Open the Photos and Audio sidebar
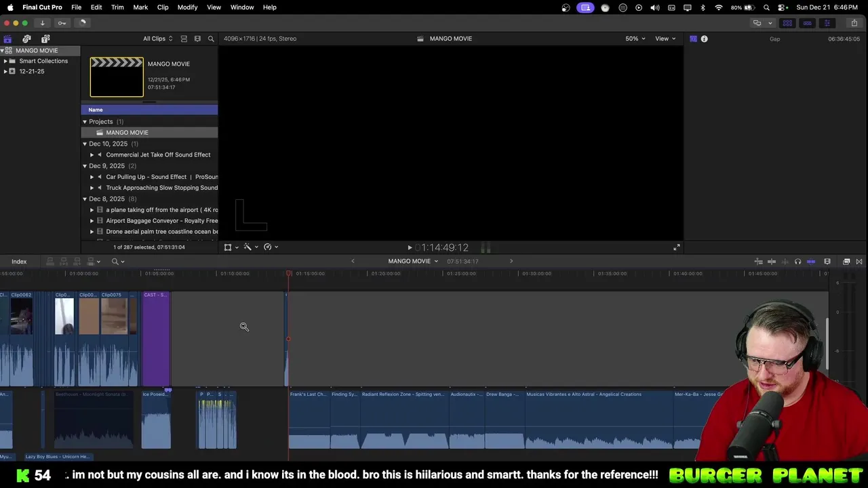 click(26, 39)
